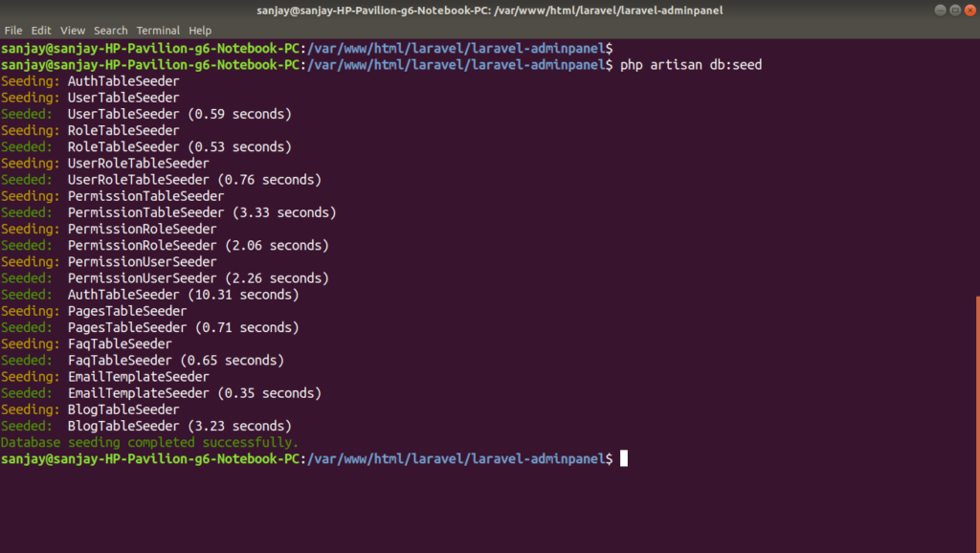Maximize the terminal window
Image resolution: width=980 pixels, height=553 pixels.
(x=955, y=10)
